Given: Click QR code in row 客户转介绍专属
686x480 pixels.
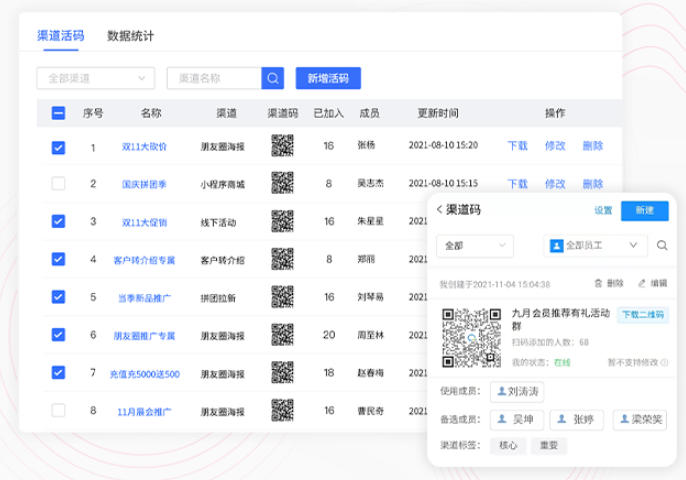Looking at the screenshot, I should pos(282,259).
